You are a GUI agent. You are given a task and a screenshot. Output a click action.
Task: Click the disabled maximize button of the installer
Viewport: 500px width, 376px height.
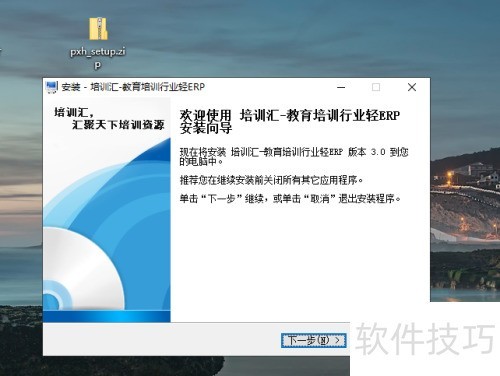[x=376, y=87]
